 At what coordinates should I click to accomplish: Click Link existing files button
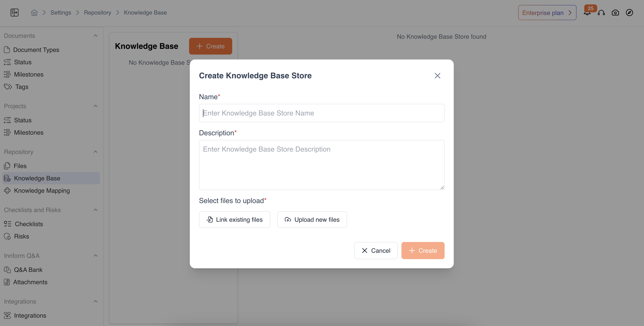[x=234, y=220]
